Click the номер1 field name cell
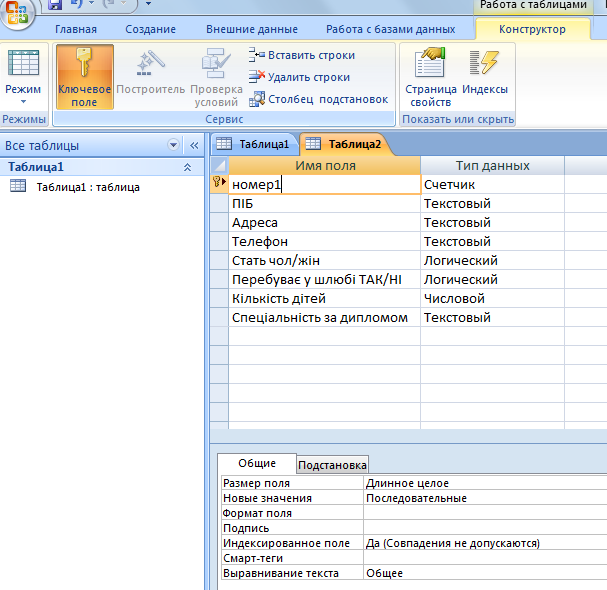 pos(324,184)
